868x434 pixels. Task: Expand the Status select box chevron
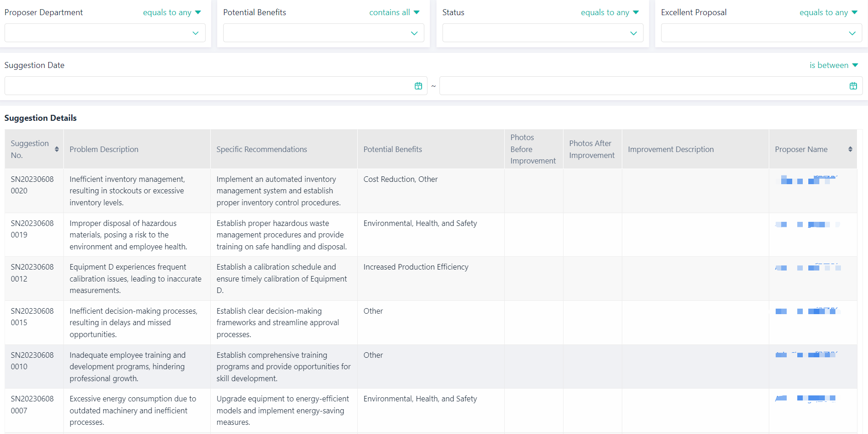(633, 33)
